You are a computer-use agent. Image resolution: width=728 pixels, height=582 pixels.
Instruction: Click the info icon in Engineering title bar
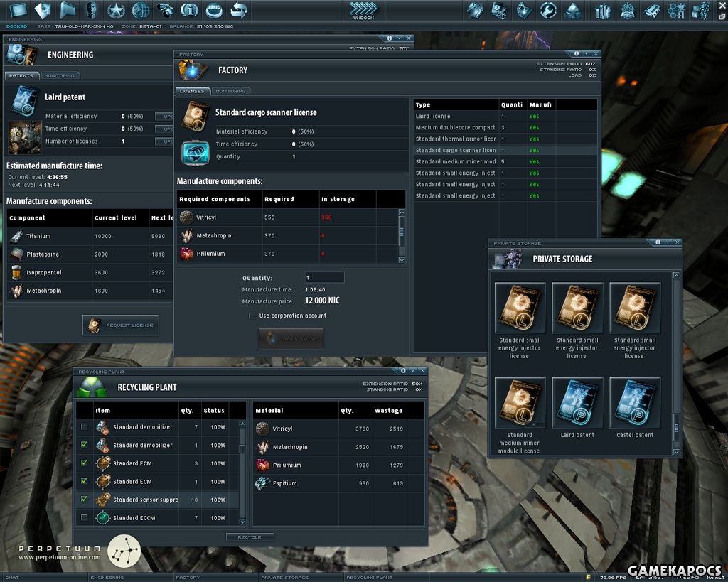[389, 38]
